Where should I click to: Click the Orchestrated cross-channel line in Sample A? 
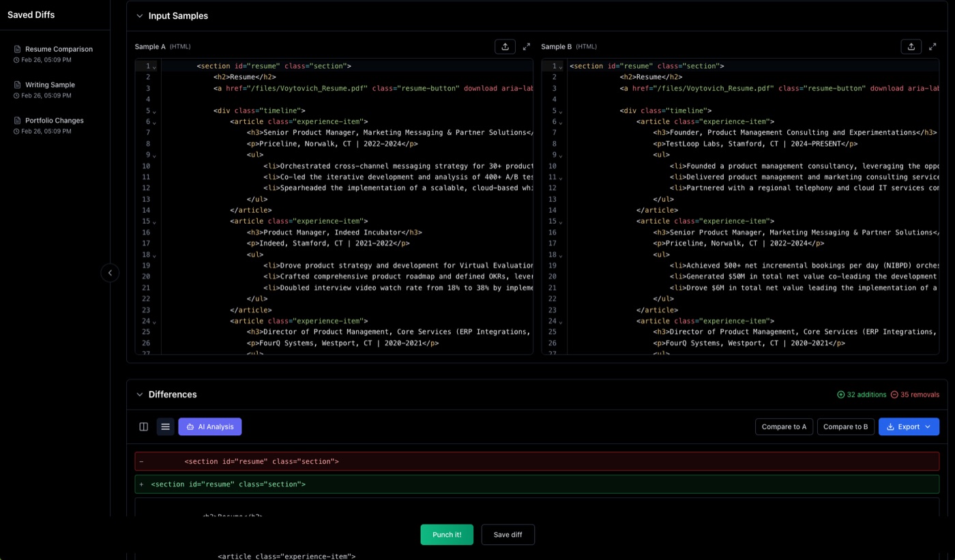(398, 166)
